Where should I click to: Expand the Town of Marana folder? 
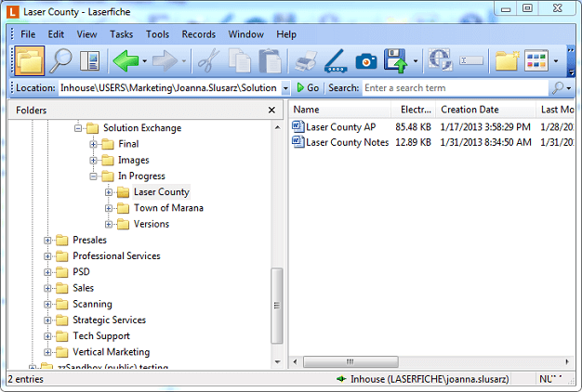[x=109, y=208]
